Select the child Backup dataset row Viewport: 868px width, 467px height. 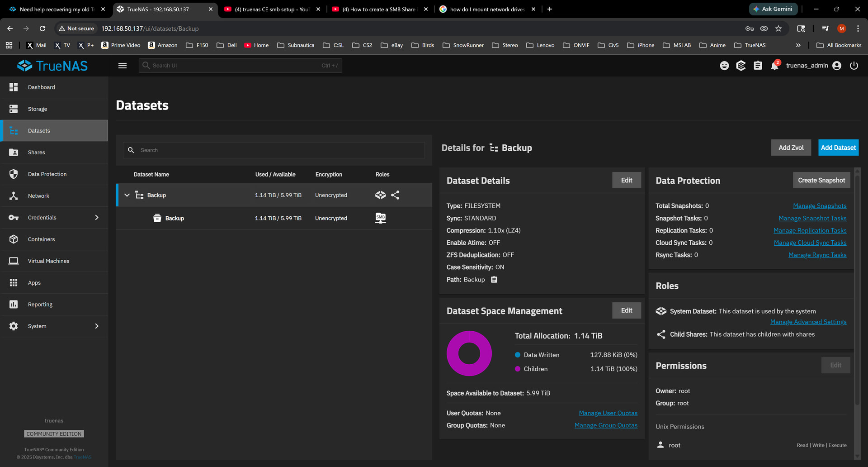[x=274, y=218]
